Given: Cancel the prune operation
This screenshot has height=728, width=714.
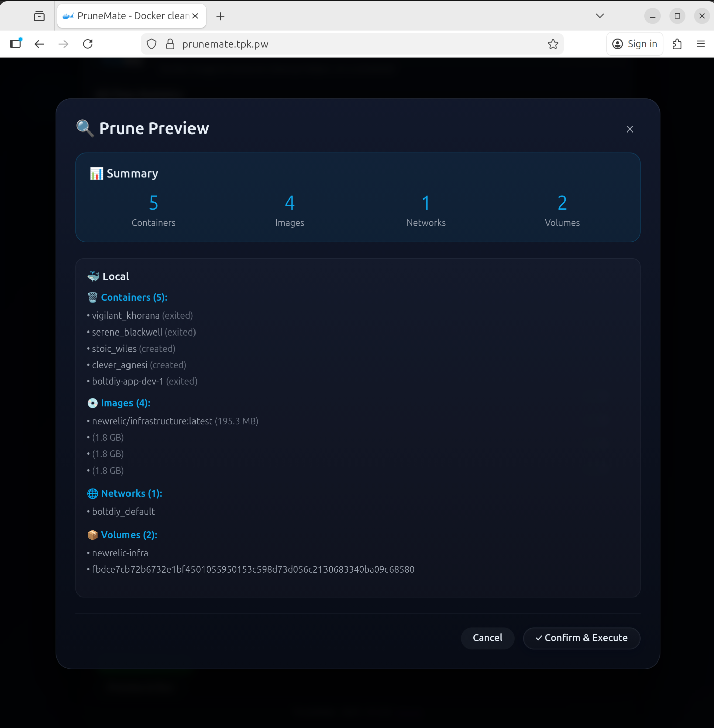Looking at the screenshot, I should coord(487,638).
